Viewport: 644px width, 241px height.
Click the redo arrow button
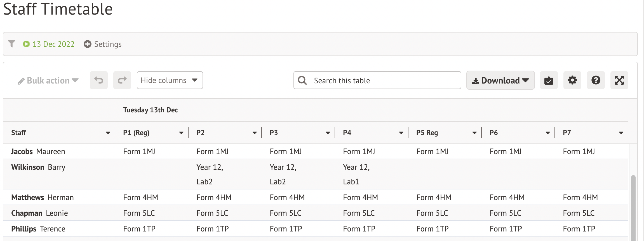pyautogui.click(x=122, y=80)
